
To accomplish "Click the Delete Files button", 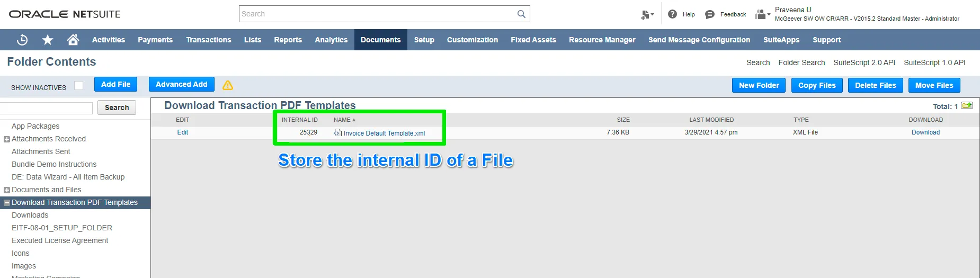I will tap(876, 85).
